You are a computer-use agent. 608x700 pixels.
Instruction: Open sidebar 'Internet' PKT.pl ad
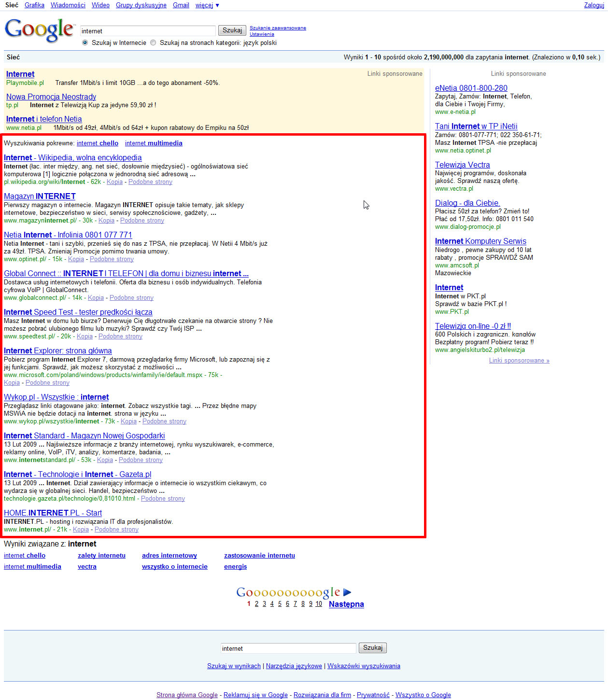coord(449,287)
